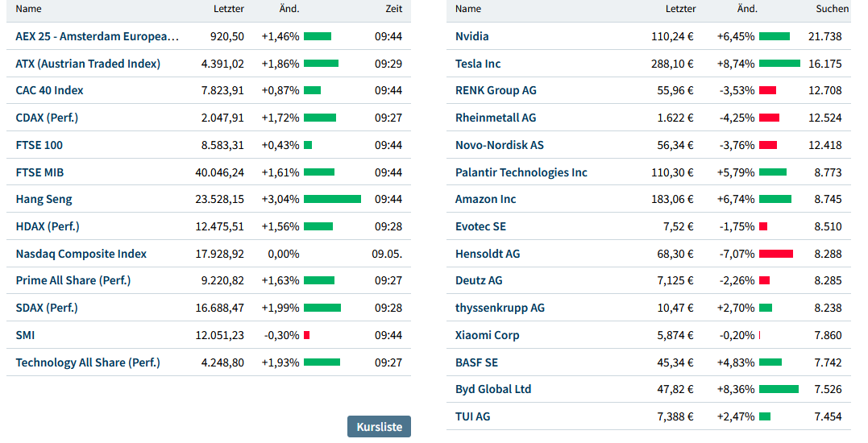Click Palantir price 110,30 €
The image size is (868, 443).
pyautogui.click(x=673, y=172)
